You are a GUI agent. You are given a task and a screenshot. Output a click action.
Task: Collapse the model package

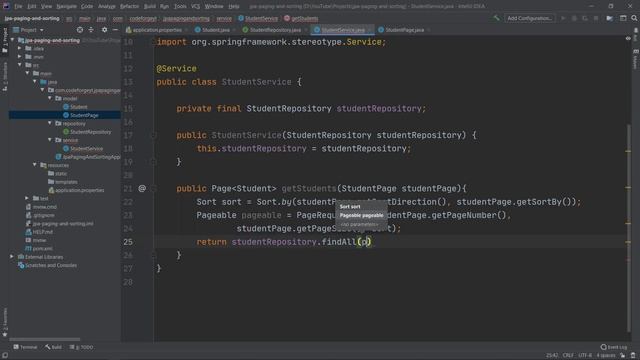point(50,98)
